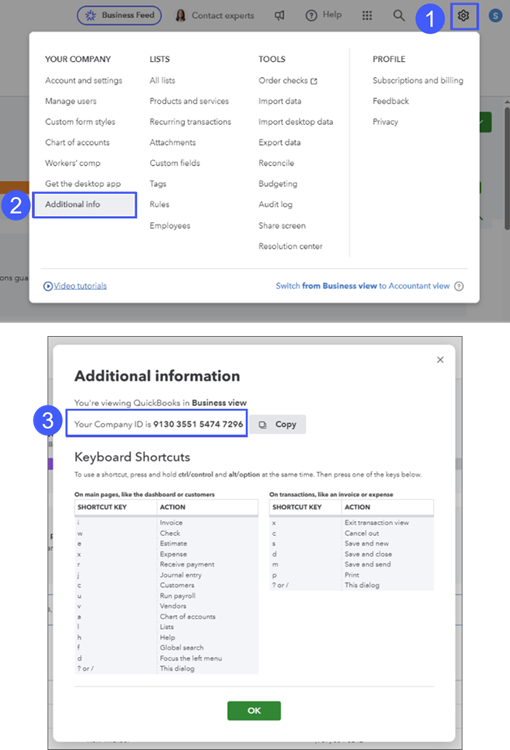Open Resolution center
510x750 pixels.
pyautogui.click(x=290, y=246)
